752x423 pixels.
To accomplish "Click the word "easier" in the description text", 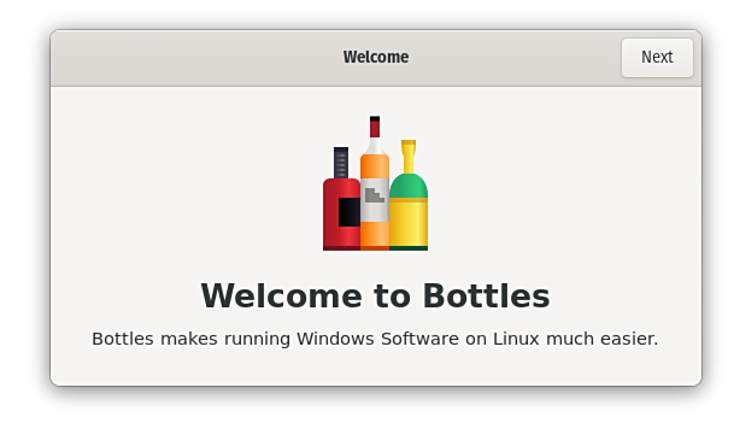I will (627, 339).
